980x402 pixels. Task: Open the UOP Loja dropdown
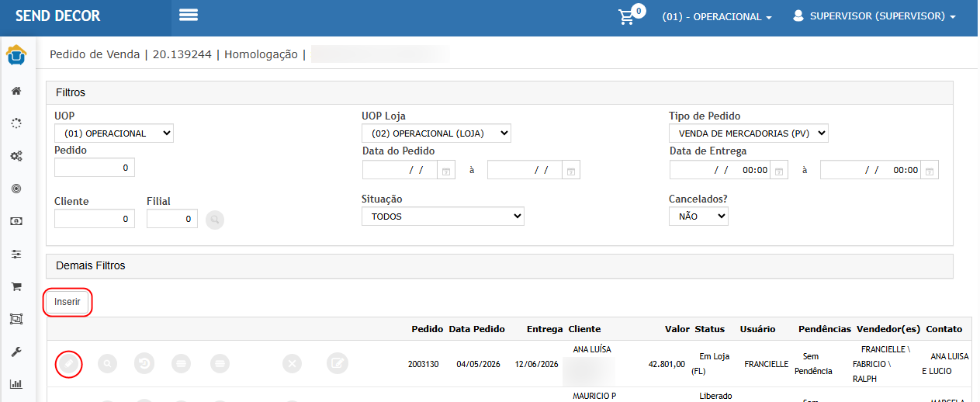click(x=437, y=133)
